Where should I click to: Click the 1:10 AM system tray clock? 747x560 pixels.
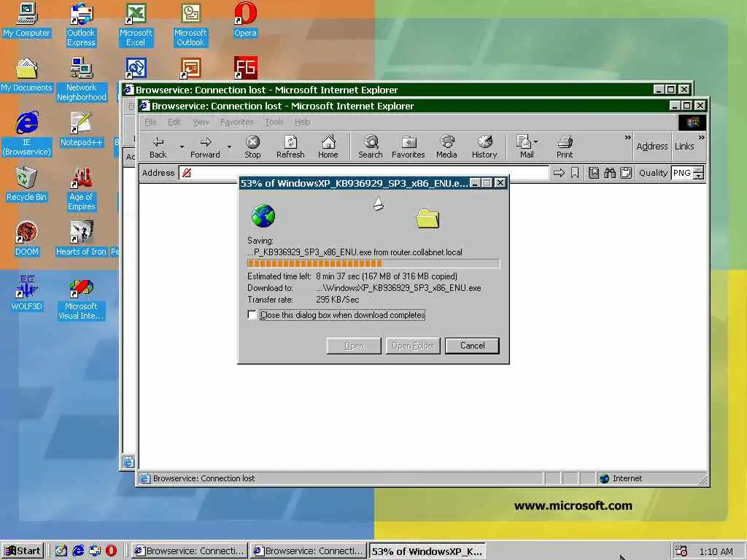click(716, 551)
